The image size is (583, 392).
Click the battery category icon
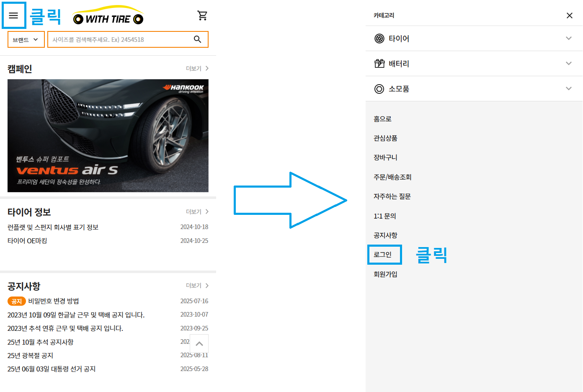pos(379,64)
